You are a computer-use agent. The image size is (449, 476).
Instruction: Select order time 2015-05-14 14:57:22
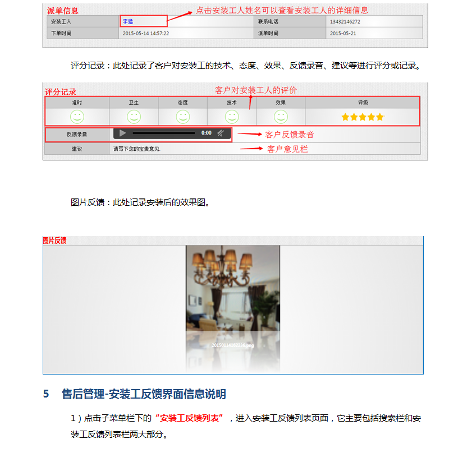coord(146,34)
